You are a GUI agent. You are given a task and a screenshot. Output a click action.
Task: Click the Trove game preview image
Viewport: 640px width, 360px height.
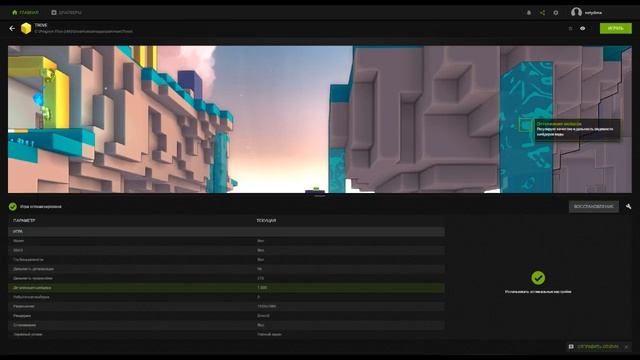[320, 119]
